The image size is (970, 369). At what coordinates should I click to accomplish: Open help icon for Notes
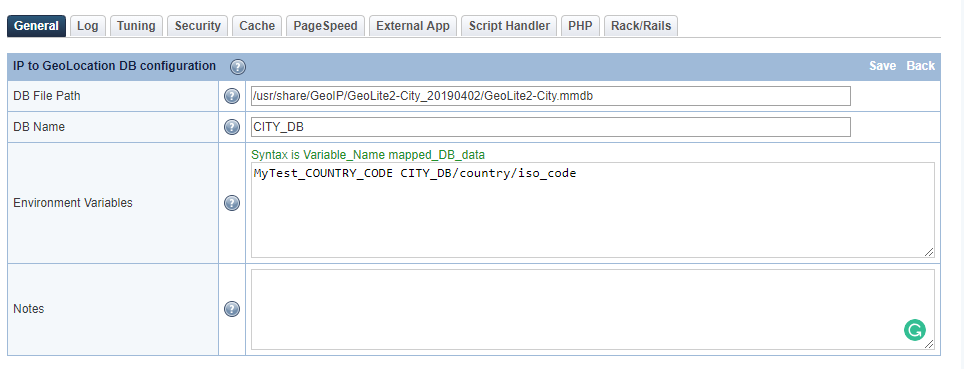(231, 309)
